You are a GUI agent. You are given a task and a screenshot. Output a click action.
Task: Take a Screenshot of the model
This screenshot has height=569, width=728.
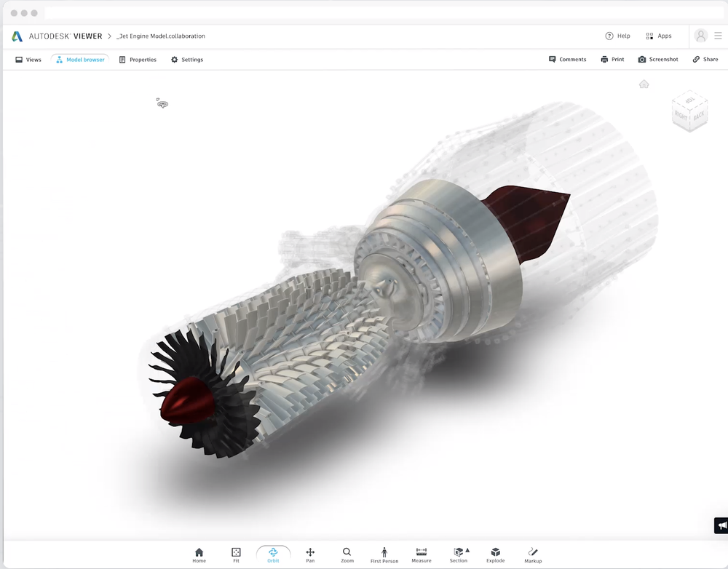658,59
